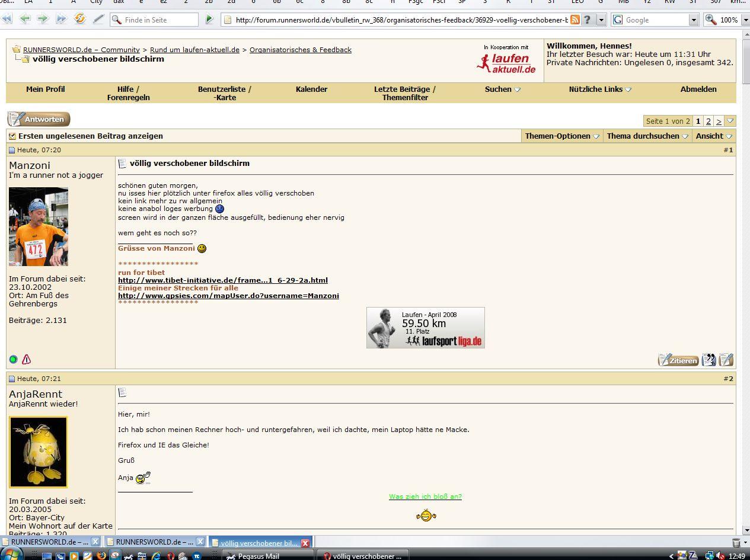Click the Antworten reply button
750x560 pixels.
click(x=39, y=119)
